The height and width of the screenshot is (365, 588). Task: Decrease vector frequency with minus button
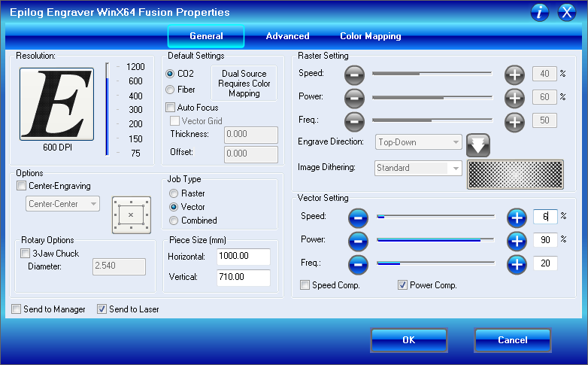(x=358, y=265)
